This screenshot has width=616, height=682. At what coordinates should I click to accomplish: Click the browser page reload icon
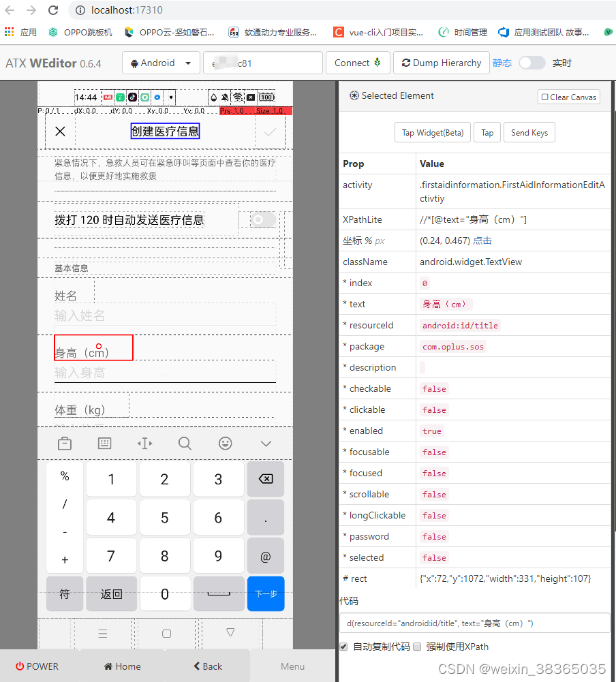click(x=53, y=10)
